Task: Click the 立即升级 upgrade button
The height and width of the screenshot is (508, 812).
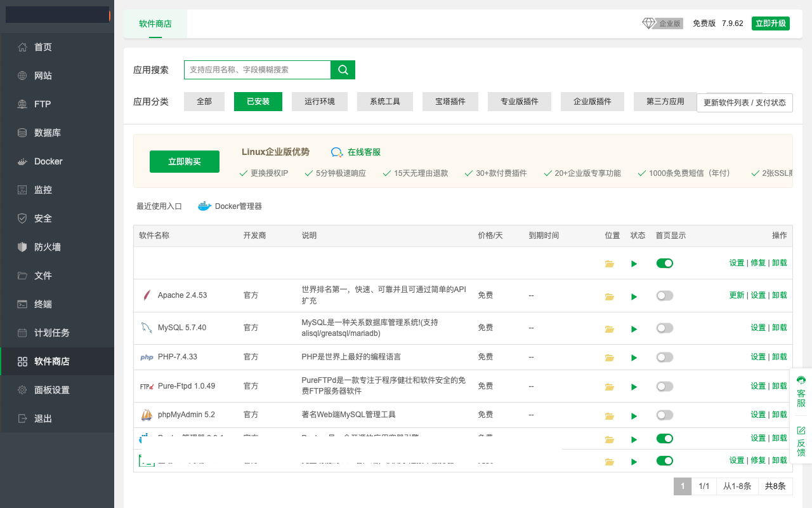Action: tap(770, 22)
